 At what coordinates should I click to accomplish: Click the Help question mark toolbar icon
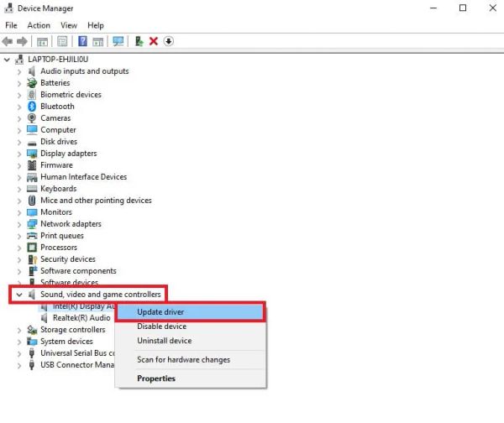(x=83, y=41)
